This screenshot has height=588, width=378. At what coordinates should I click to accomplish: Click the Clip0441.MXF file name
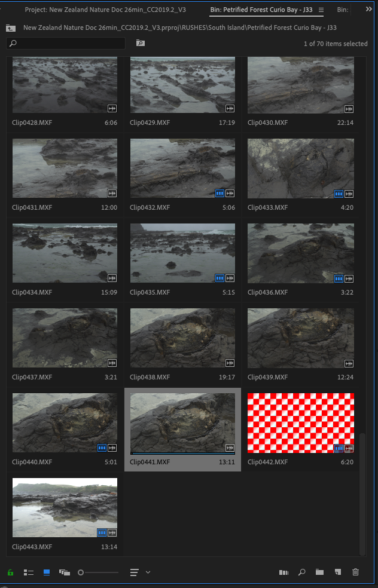pyautogui.click(x=150, y=462)
